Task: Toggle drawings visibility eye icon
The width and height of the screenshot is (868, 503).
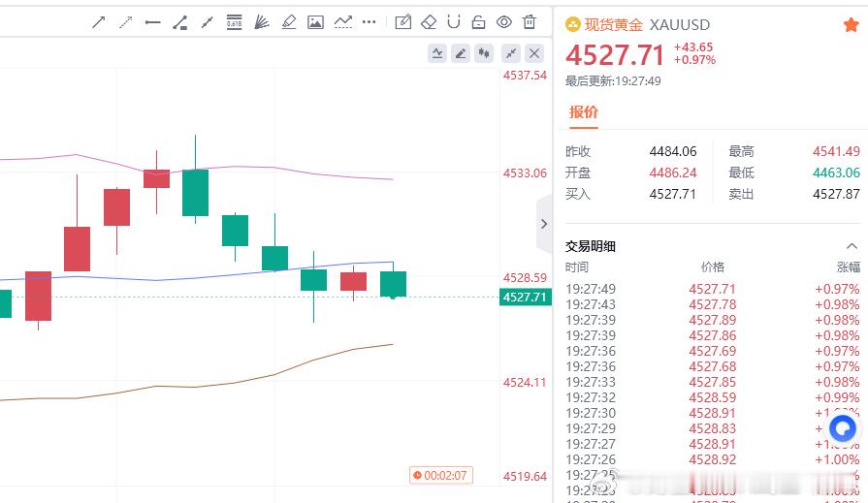Action: [x=503, y=22]
